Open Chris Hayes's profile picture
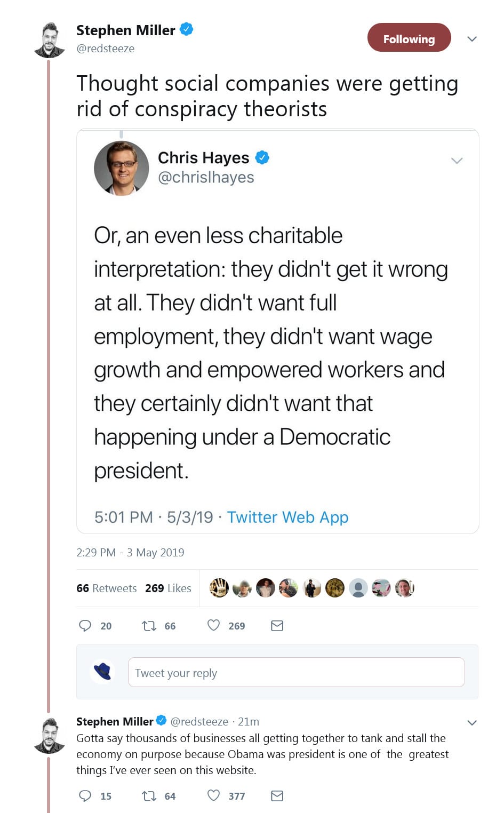 (x=121, y=168)
